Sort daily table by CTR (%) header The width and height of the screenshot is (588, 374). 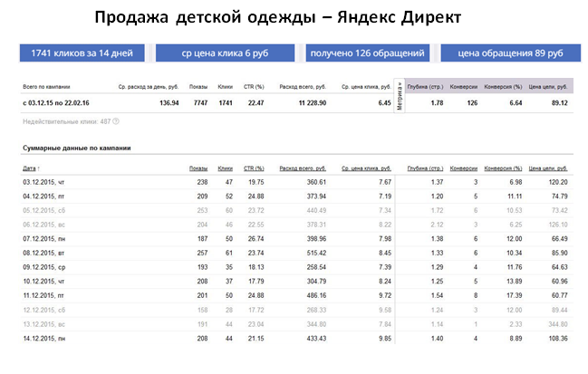click(x=254, y=168)
